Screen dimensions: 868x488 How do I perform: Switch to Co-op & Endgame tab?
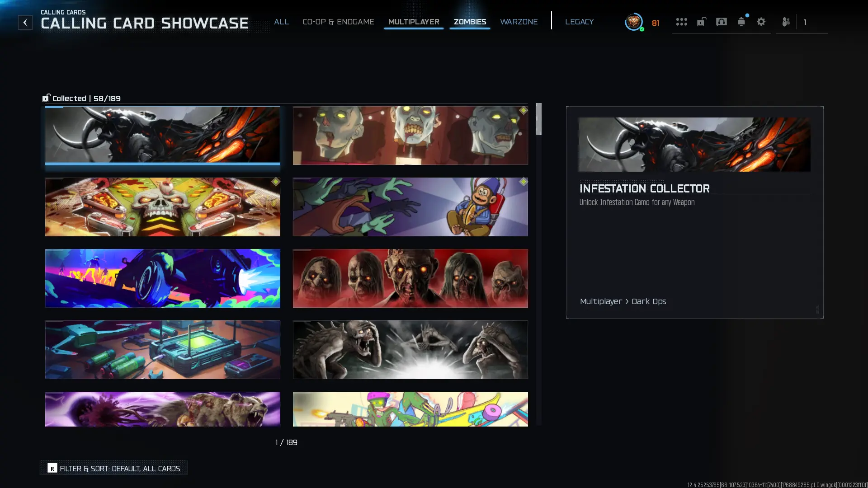[338, 22]
